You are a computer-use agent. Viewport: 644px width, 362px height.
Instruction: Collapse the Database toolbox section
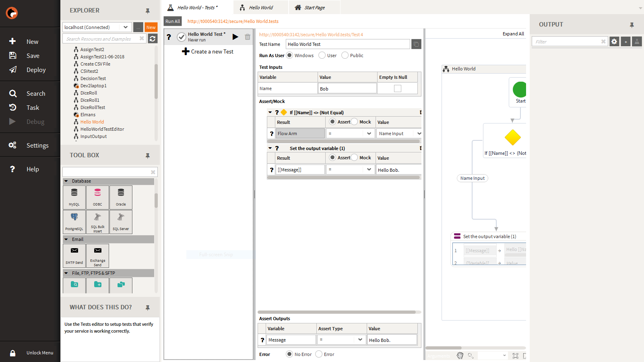tap(66, 181)
